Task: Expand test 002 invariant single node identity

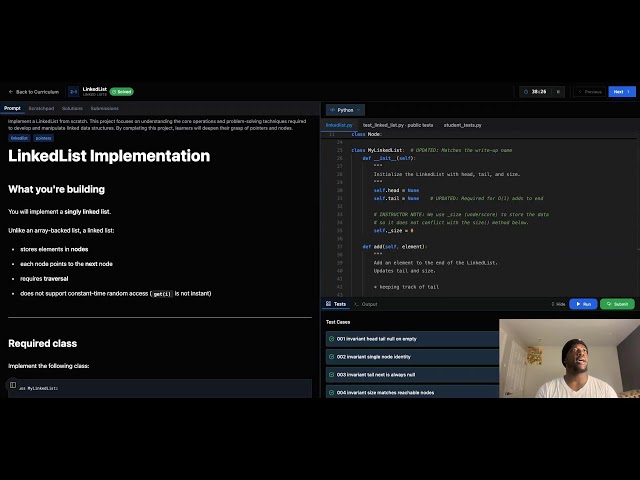Action: click(x=412, y=357)
